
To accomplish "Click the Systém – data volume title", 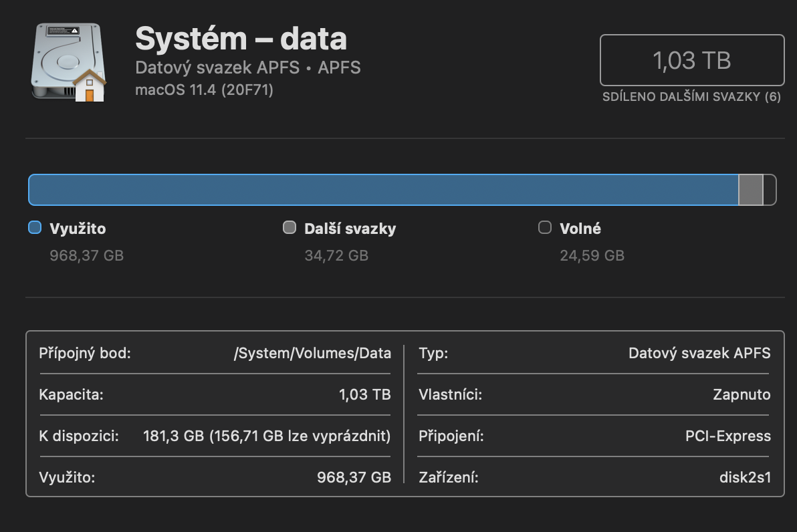I will coord(241,39).
